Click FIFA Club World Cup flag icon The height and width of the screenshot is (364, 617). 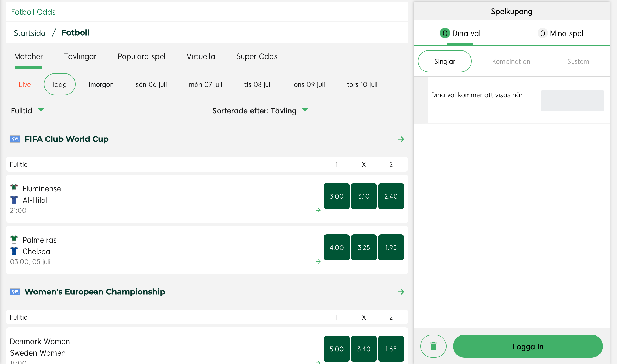15,139
